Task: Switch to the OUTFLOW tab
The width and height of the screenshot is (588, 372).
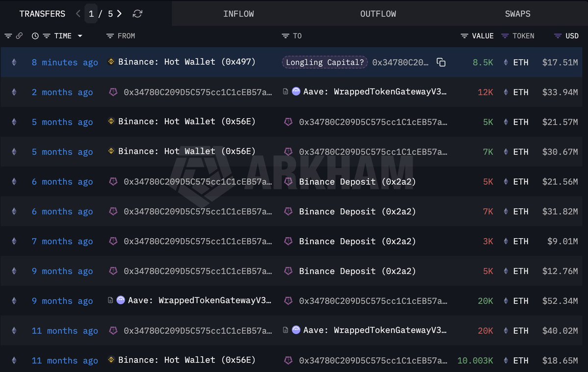Action: click(378, 14)
